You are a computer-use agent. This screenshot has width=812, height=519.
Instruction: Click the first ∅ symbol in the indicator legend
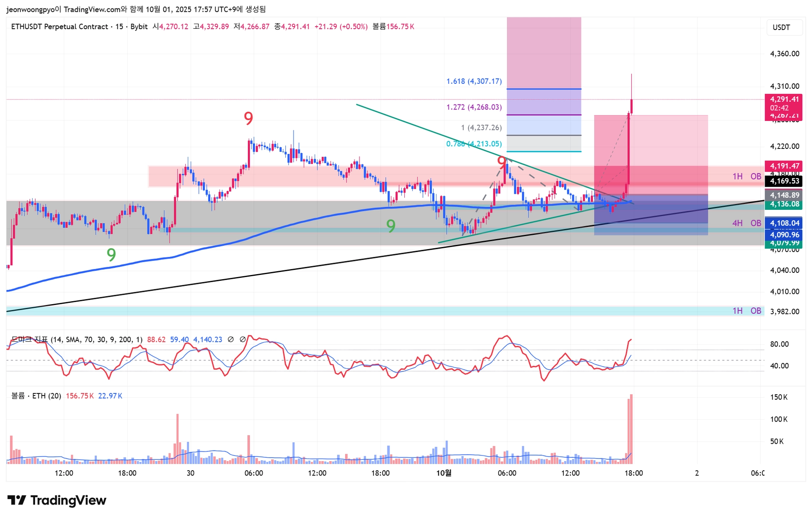coord(230,339)
